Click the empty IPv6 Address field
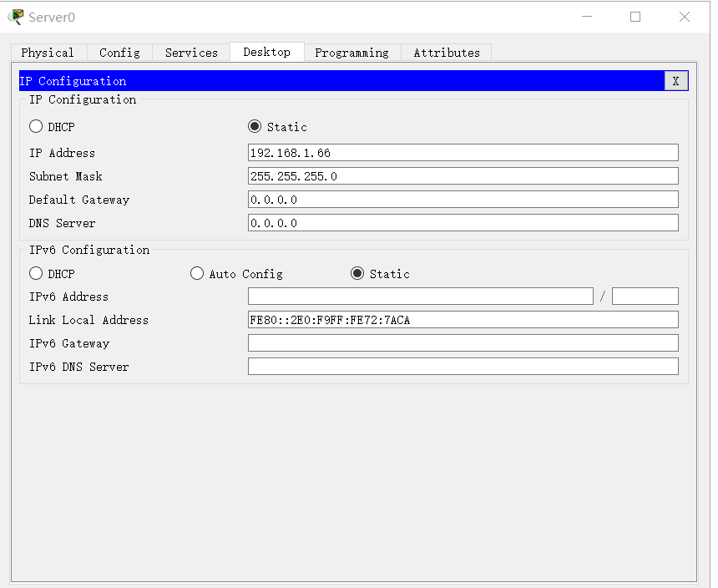 pos(420,297)
